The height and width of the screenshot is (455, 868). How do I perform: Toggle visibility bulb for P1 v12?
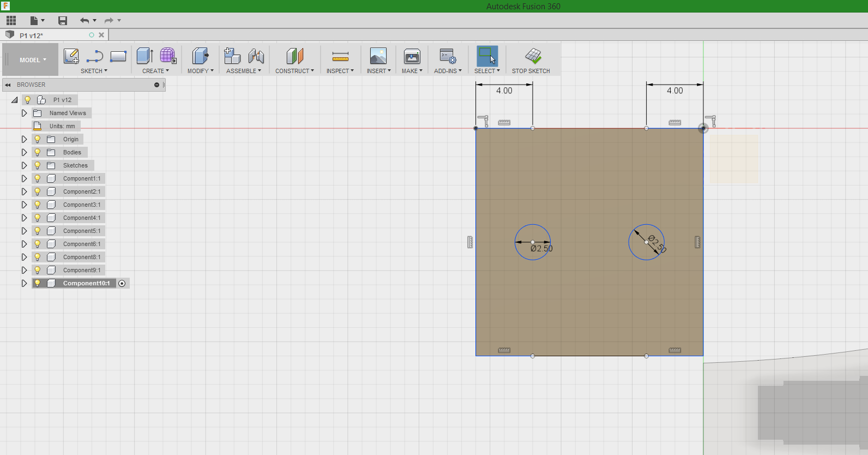[27, 100]
